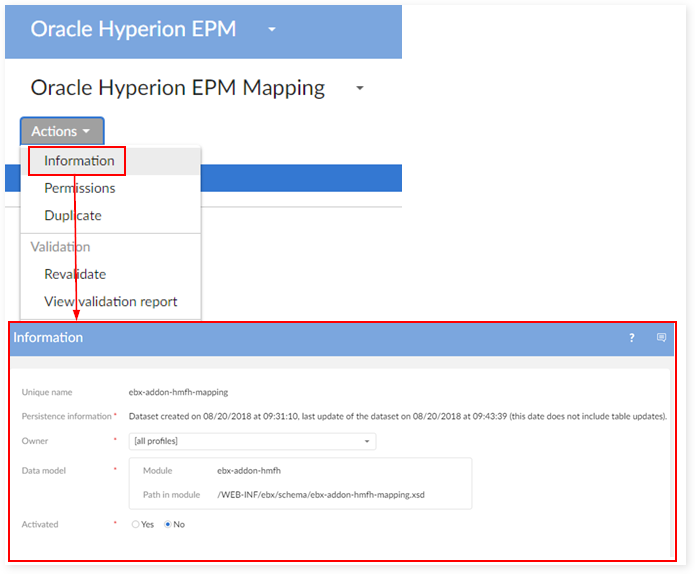
Task: Click the Owner field label
Action: coord(35,441)
